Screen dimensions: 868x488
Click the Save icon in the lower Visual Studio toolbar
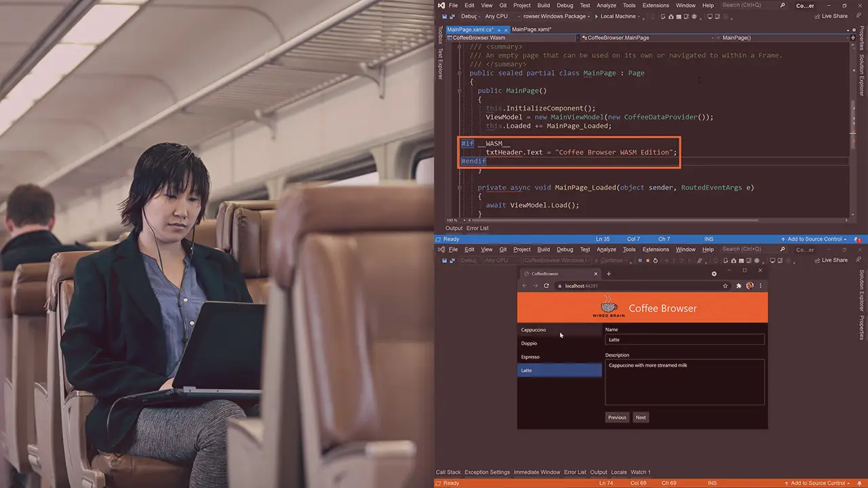(444, 260)
